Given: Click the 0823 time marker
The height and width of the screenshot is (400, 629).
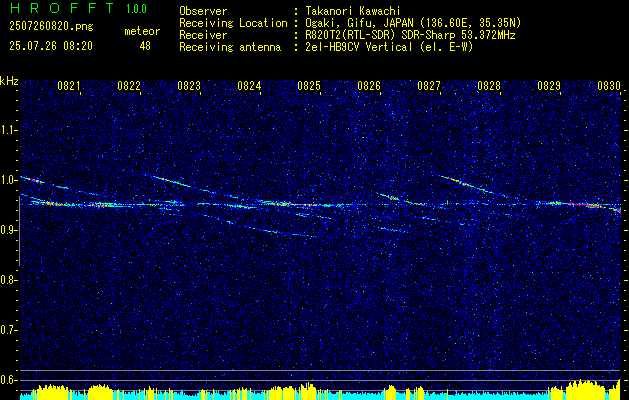Looking at the screenshot, I should pyautogui.click(x=189, y=86).
